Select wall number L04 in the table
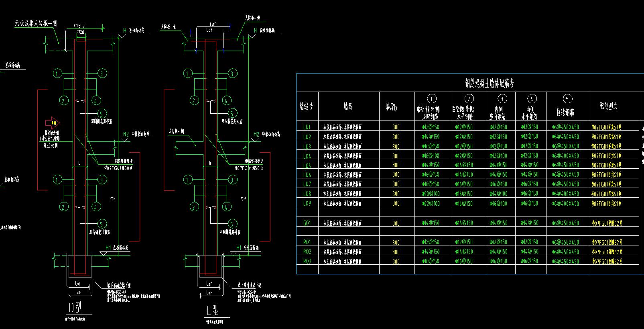 pyautogui.click(x=307, y=156)
